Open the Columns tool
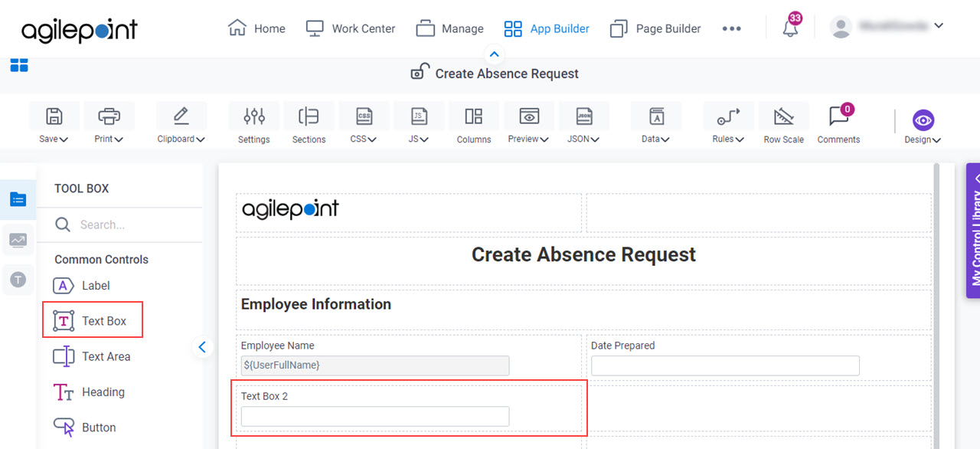The height and width of the screenshot is (449, 980). point(474,124)
